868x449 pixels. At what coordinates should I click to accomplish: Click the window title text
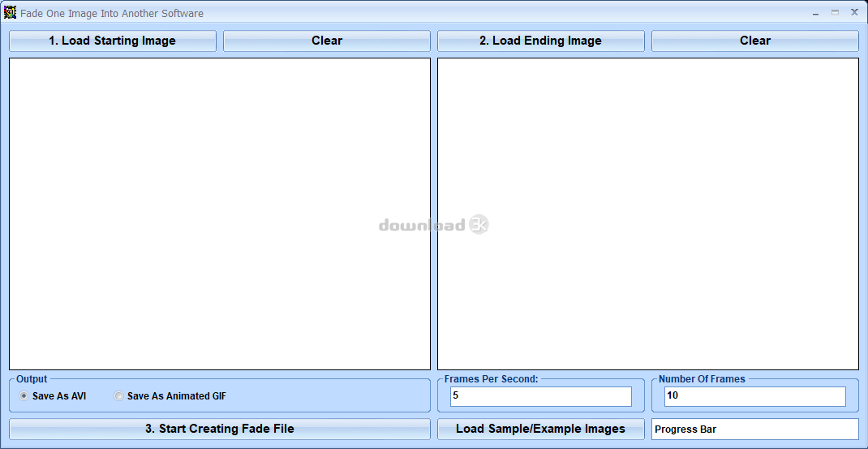(x=112, y=13)
